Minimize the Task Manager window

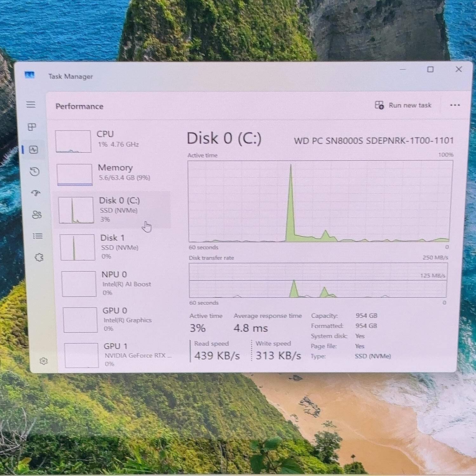pos(403,69)
